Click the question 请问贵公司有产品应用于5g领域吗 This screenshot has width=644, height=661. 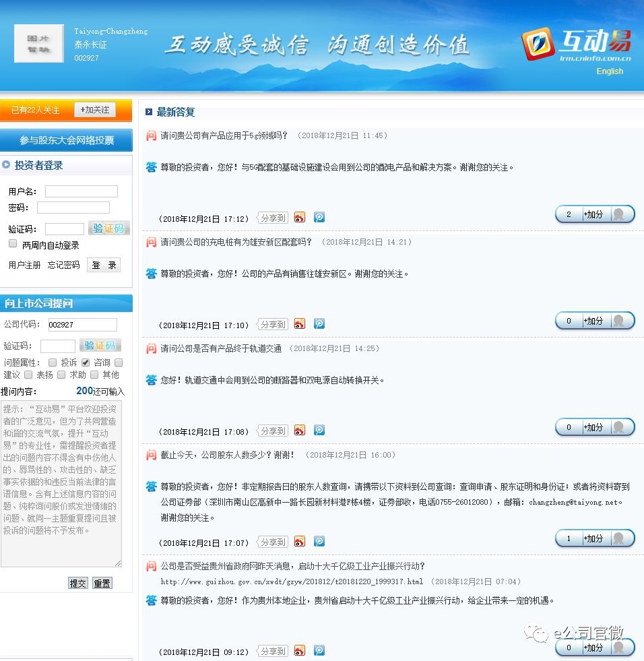click(x=224, y=135)
